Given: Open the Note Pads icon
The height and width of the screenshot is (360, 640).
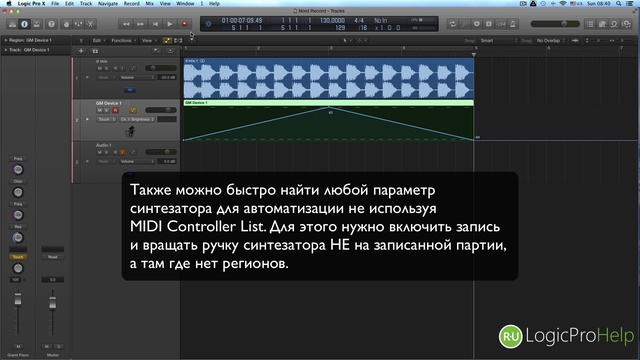Looking at the screenshot, I should (602, 24).
